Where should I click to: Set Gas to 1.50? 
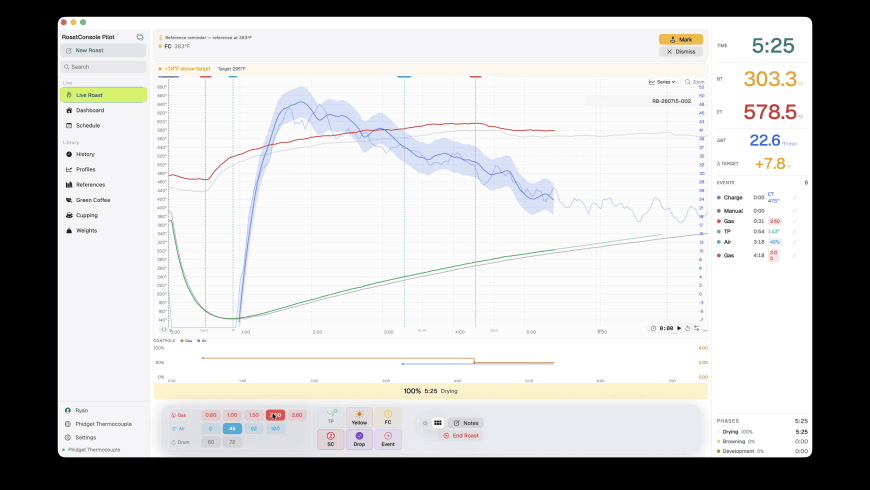pyautogui.click(x=254, y=415)
